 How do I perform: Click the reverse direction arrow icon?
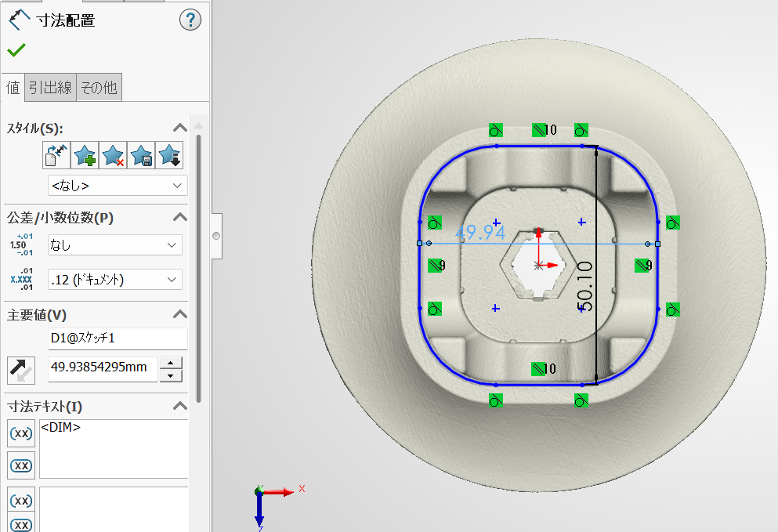[20, 369]
